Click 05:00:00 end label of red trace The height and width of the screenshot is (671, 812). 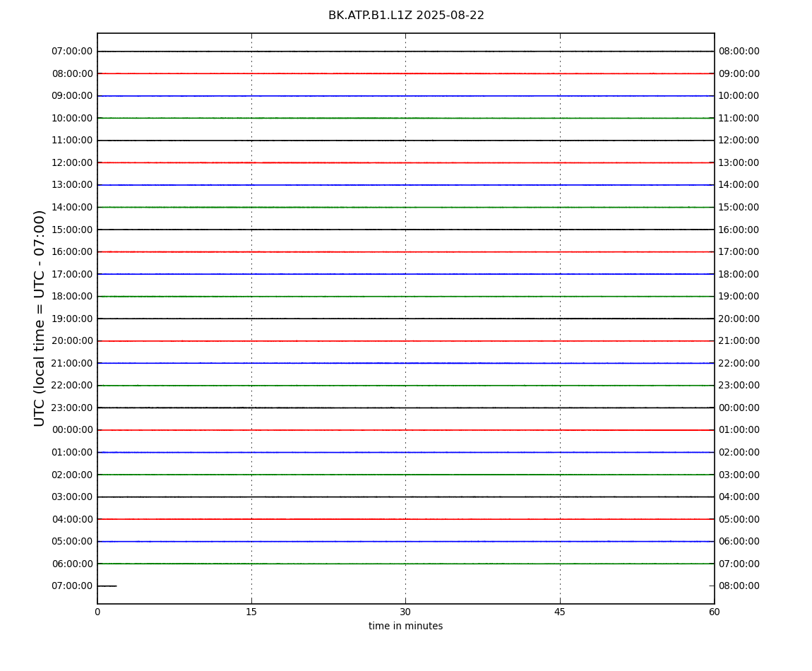pos(739,519)
